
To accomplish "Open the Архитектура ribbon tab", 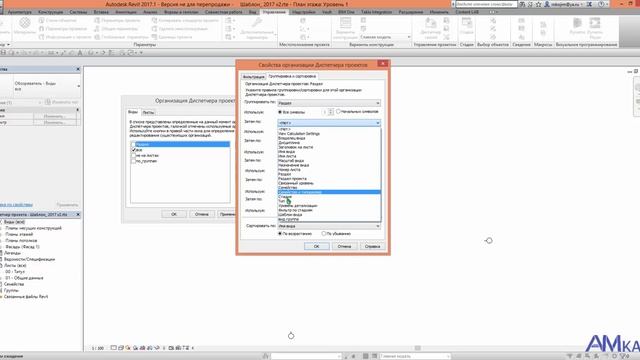I will tap(20, 12).
